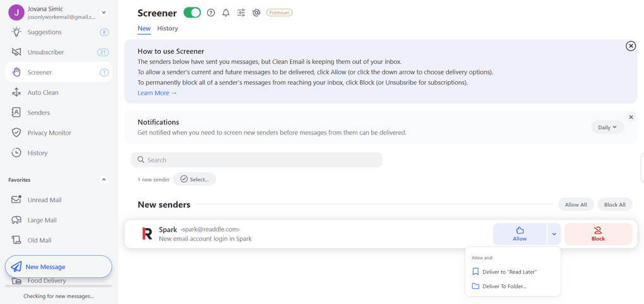644x304 pixels.
Task: Click the josonlyworkemail address text
Action: 62,17
